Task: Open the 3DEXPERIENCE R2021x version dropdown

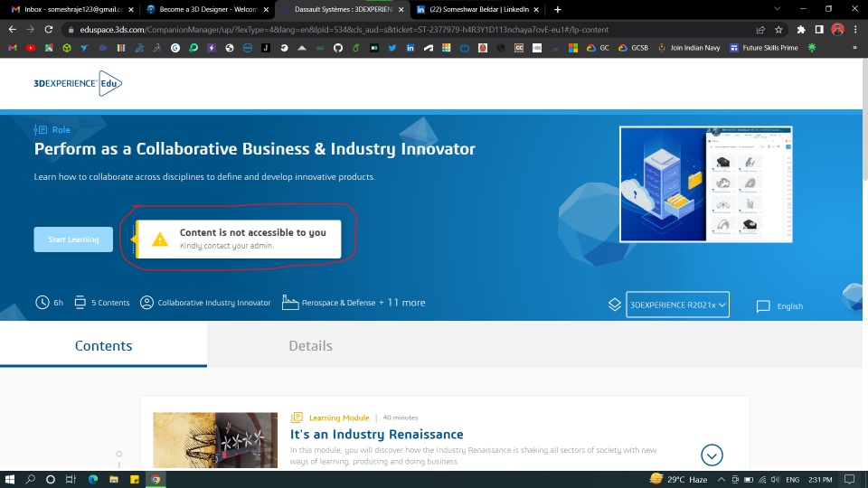Action: [x=677, y=305]
